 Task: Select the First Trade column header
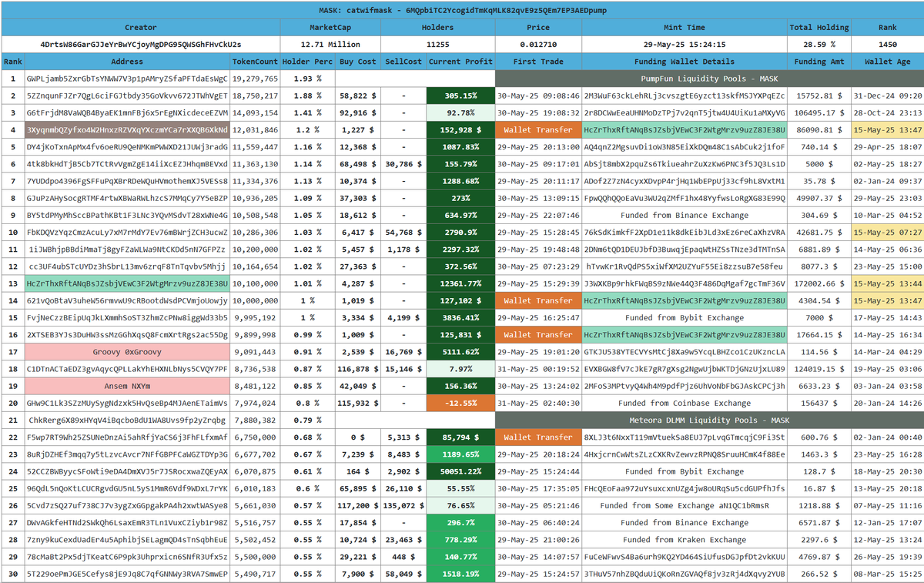tap(537, 62)
